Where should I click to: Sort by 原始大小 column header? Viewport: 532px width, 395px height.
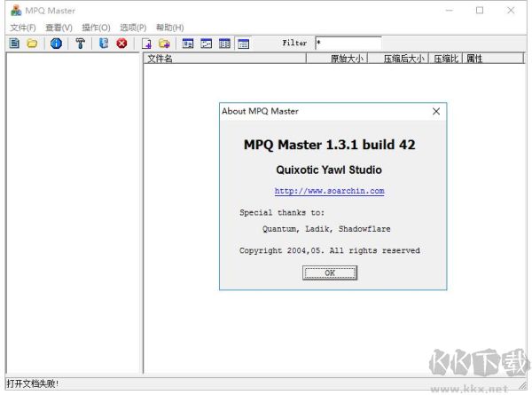click(337, 59)
